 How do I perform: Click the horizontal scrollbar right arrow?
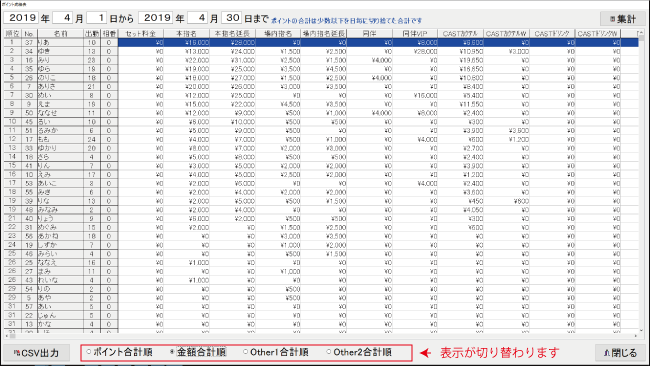pos(636,336)
